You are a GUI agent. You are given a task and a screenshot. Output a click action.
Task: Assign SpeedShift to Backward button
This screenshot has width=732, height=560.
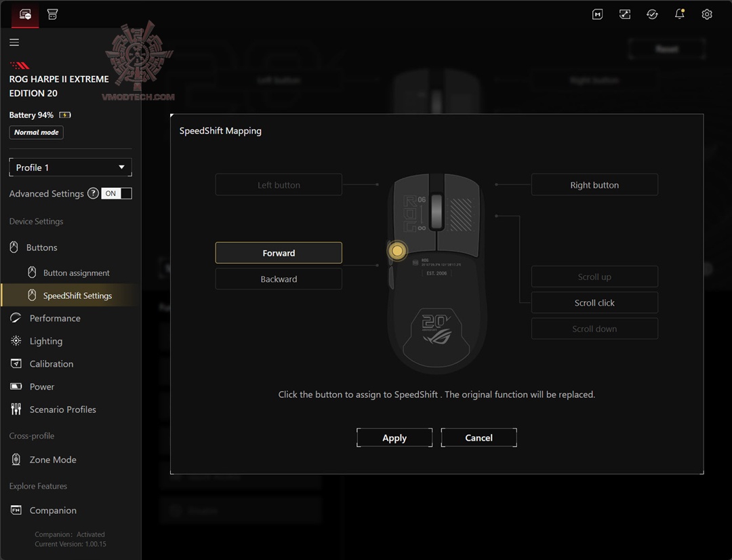pyautogui.click(x=279, y=279)
